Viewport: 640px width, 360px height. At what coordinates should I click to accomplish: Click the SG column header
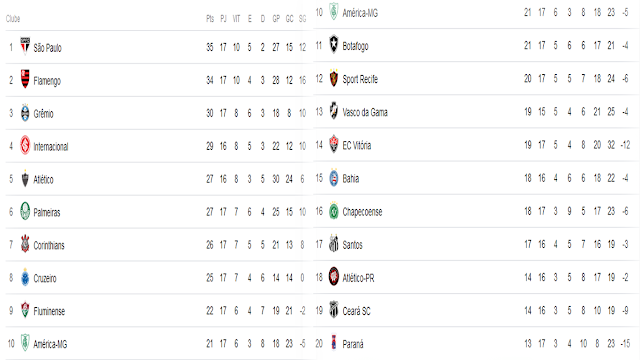[x=302, y=19]
